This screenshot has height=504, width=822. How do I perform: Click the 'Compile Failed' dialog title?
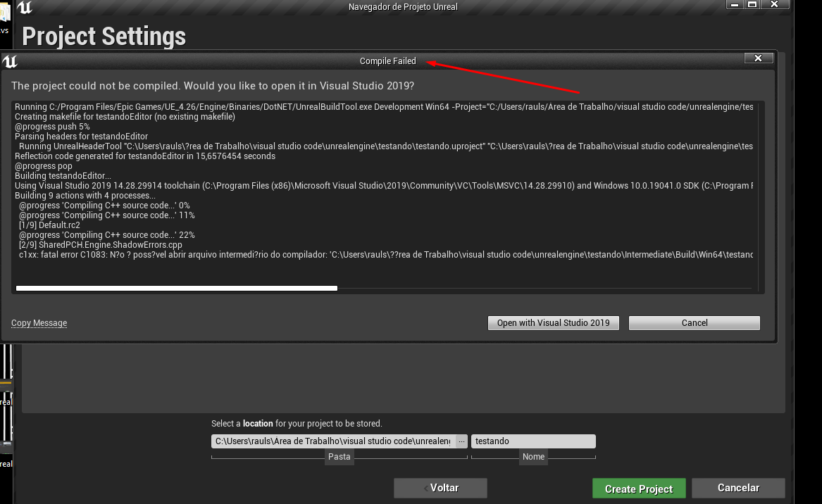[x=388, y=61]
